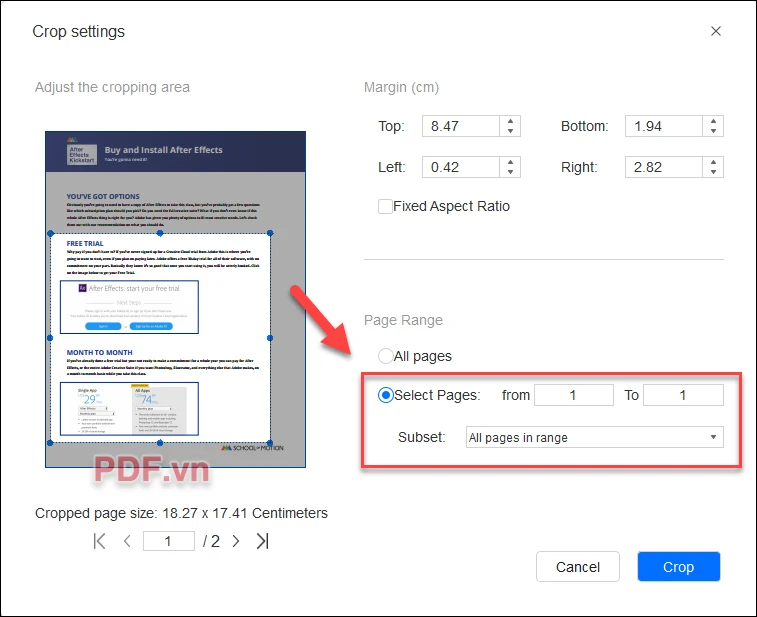
Task: Select the top-center crop handle
Action: [160, 233]
